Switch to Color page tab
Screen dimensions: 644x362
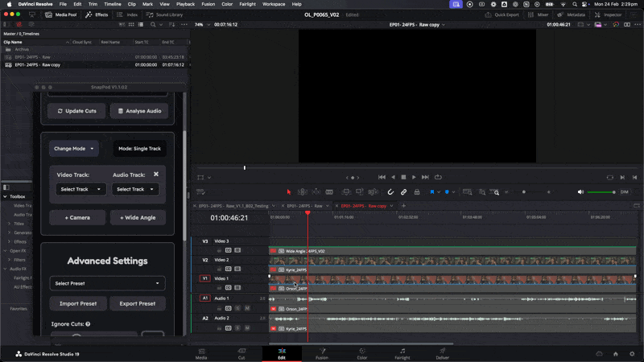361,354
